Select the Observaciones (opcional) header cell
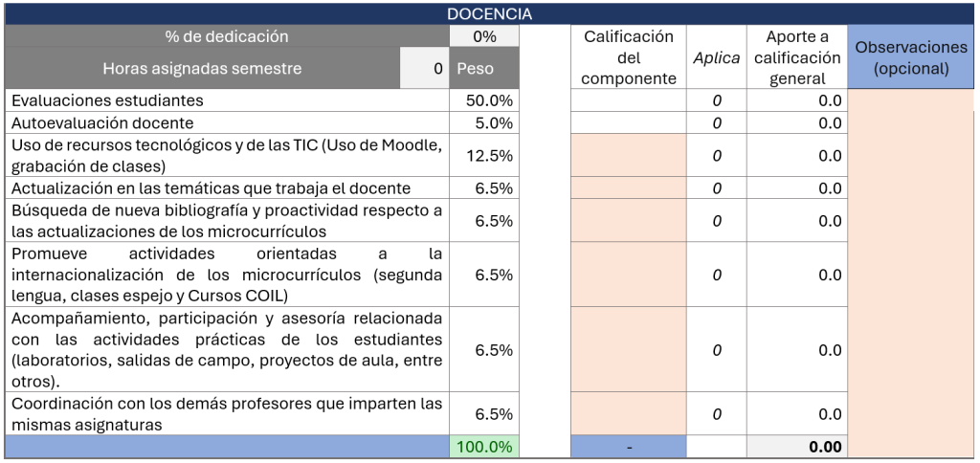 coord(911,57)
